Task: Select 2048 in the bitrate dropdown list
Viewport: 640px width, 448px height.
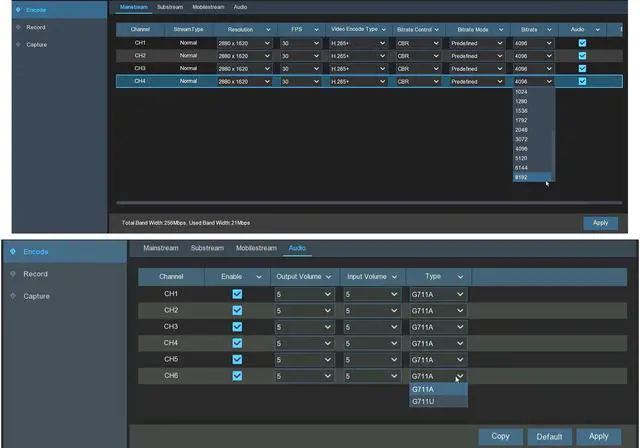Action: [x=532, y=130]
